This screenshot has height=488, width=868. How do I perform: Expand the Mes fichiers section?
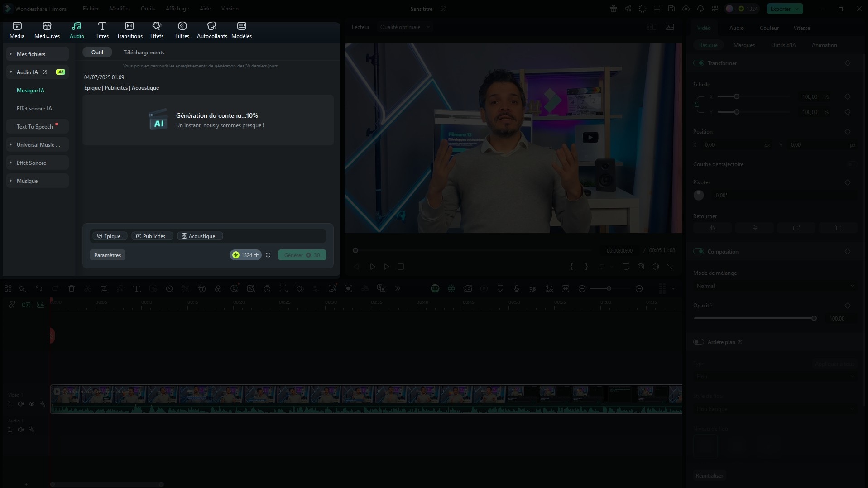38,54
